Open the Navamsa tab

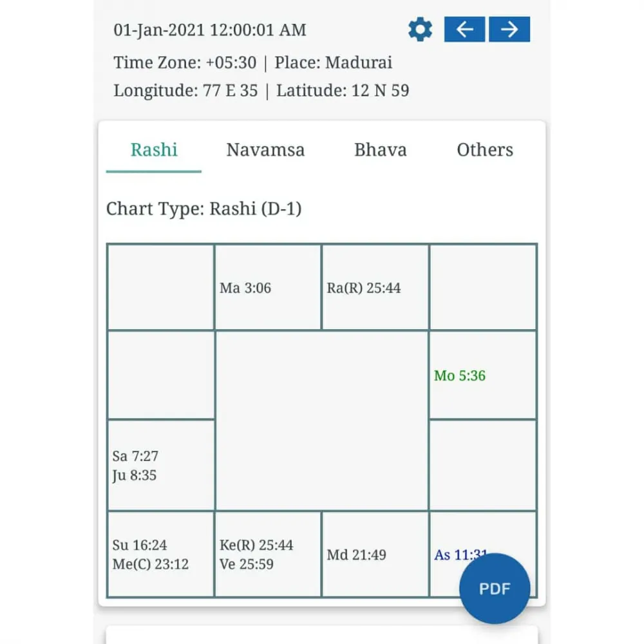click(x=265, y=150)
